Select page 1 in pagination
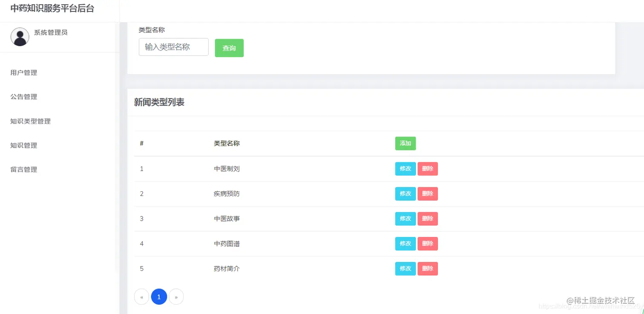The height and width of the screenshot is (314, 644). tap(159, 297)
